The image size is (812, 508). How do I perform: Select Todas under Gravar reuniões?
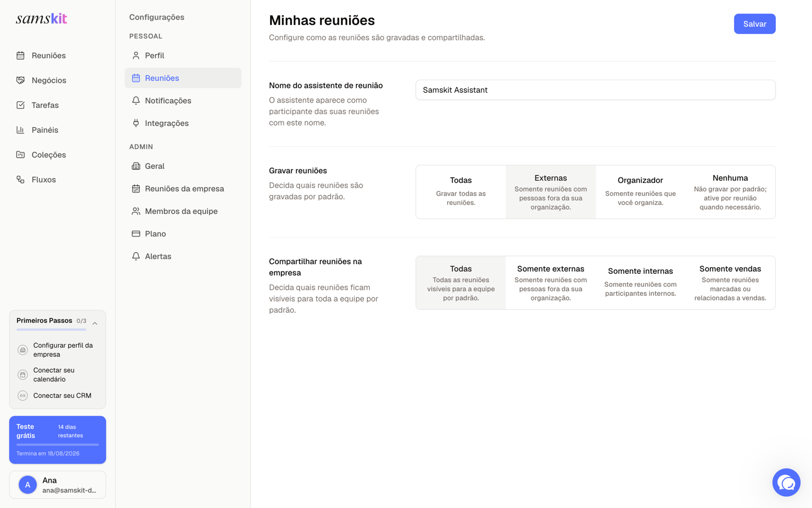461,192
